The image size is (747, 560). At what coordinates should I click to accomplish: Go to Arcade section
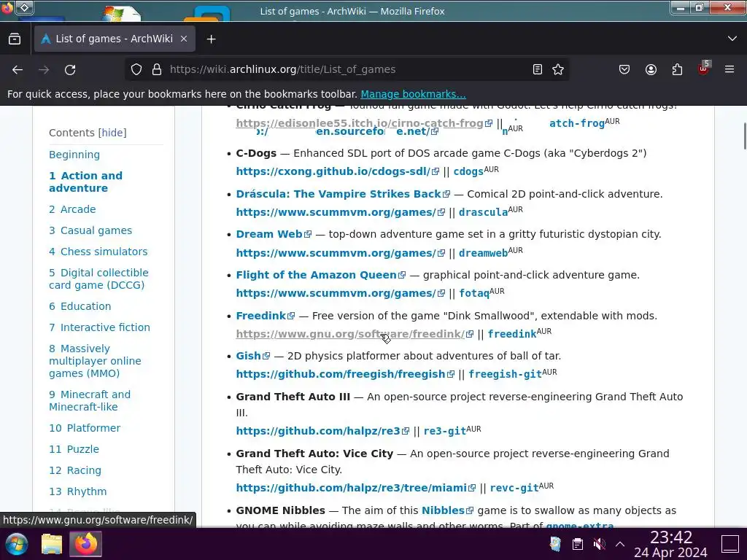72,209
